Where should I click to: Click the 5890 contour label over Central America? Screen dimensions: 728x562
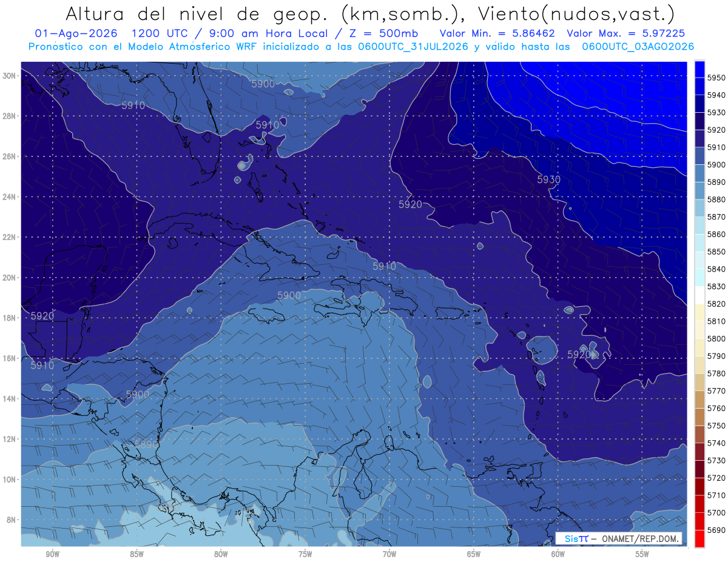click(x=146, y=444)
